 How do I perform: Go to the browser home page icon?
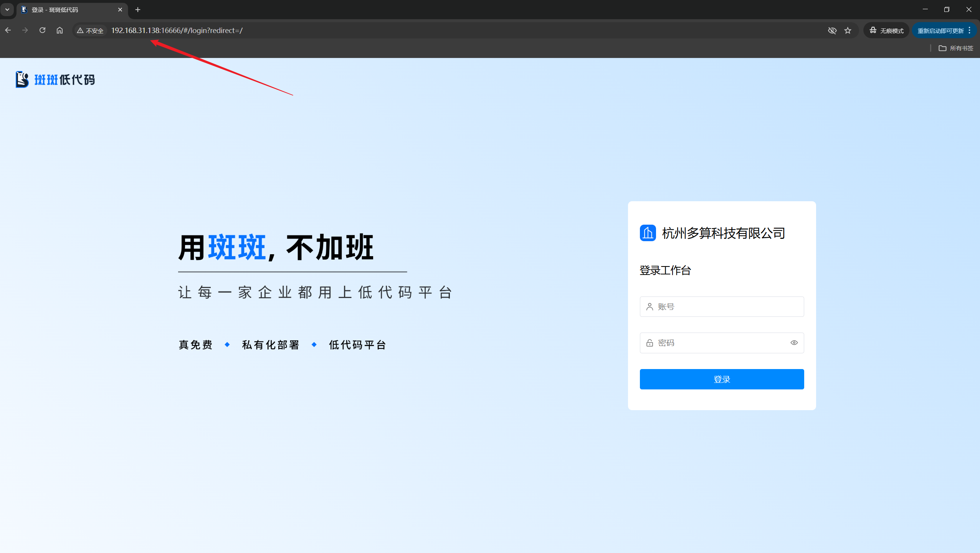tap(59, 30)
